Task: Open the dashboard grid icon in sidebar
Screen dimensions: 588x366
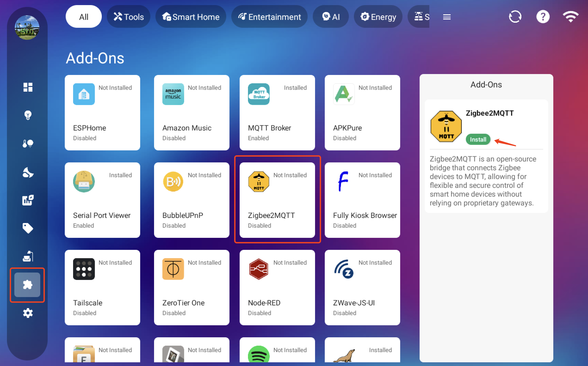Action: pos(28,87)
